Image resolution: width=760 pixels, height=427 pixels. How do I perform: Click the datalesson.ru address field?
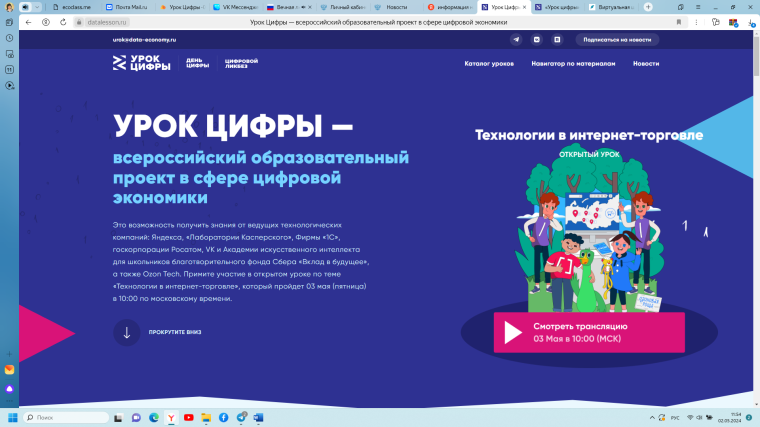click(107, 22)
